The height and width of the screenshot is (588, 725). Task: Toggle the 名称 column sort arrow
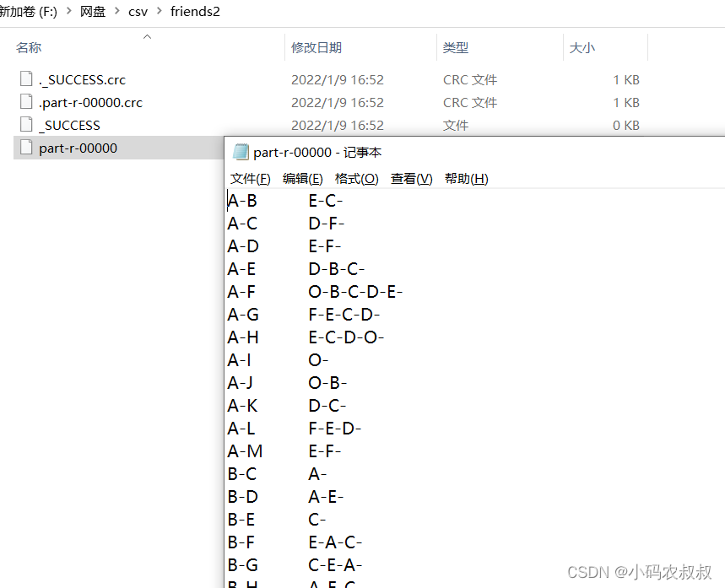[146, 36]
